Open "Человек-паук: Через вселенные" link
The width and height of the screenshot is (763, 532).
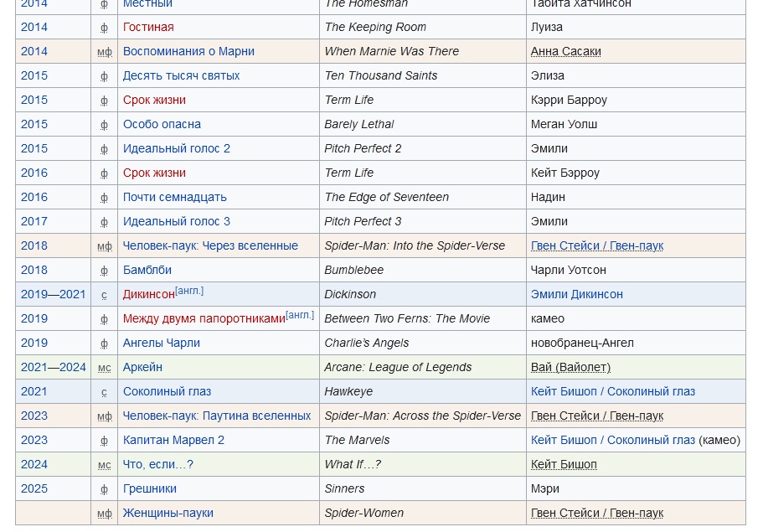coord(210,245)
